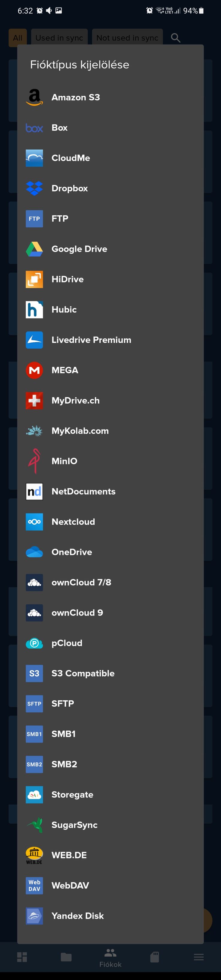Tap the MyKolab.com icon

34,431
